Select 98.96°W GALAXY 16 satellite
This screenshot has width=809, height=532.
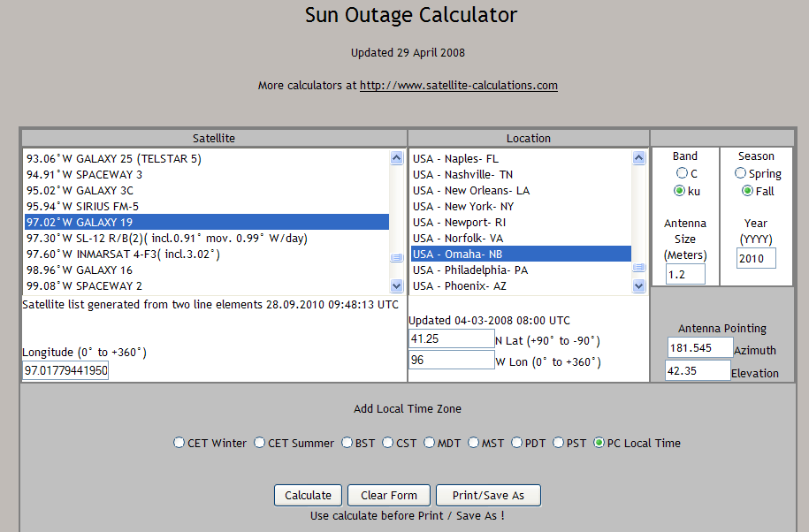click(207, 270)
